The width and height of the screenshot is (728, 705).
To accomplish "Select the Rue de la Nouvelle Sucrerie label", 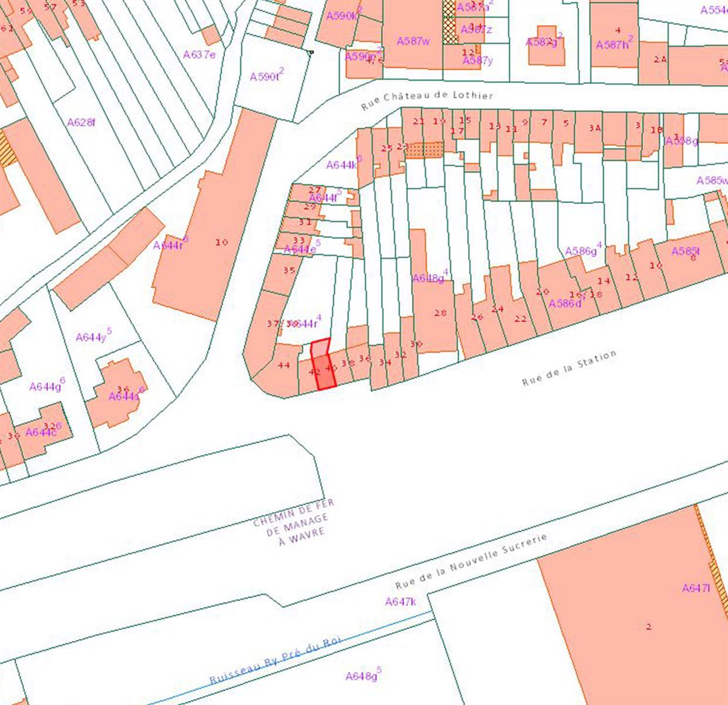I will coord(471,562).
